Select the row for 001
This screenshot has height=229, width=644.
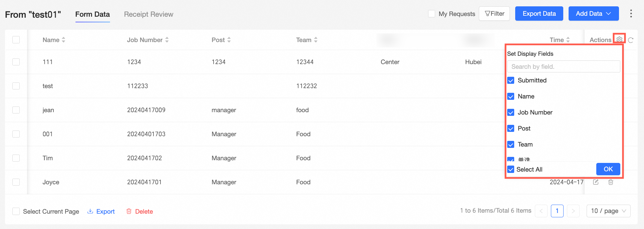pyautogui.click(x=16, y=134)
